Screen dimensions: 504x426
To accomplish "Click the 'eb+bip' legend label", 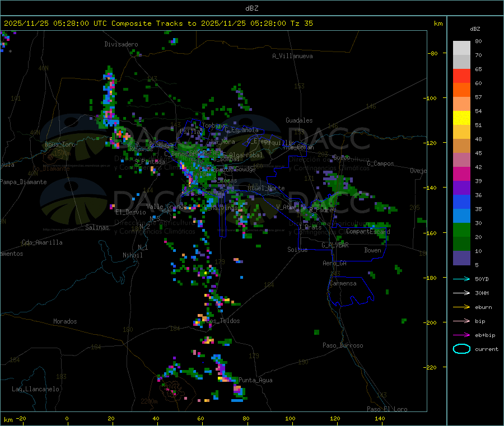I will [x=485, y=335].
